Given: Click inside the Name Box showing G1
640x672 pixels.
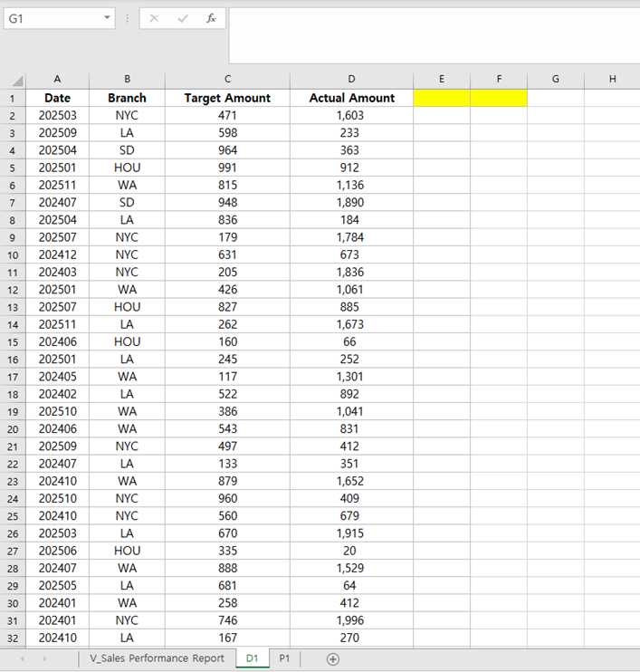Looking at the screenshot, I should [x=53, y=18].
